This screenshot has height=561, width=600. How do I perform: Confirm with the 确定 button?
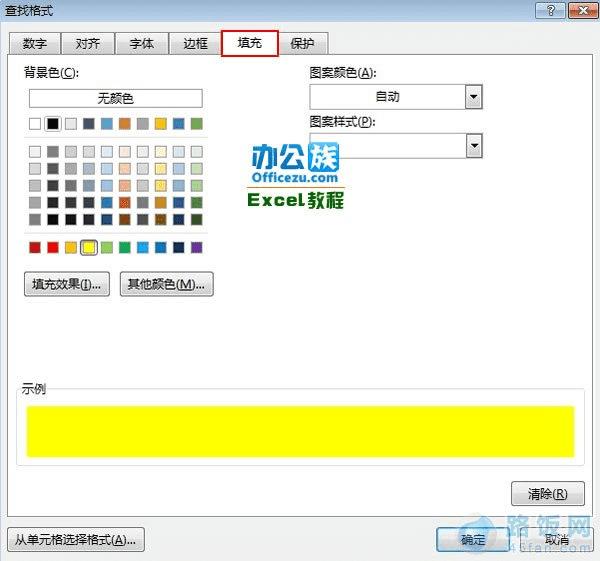click(x=473, y=540)
